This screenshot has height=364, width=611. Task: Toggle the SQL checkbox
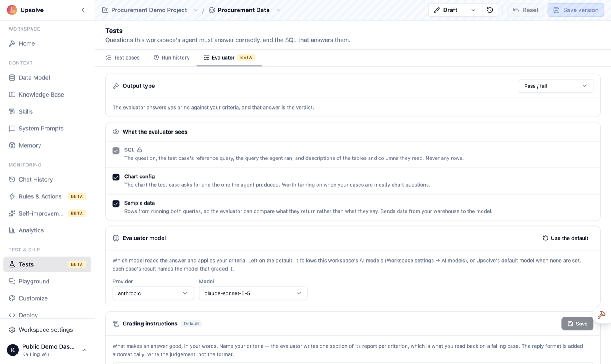[116, 151]
